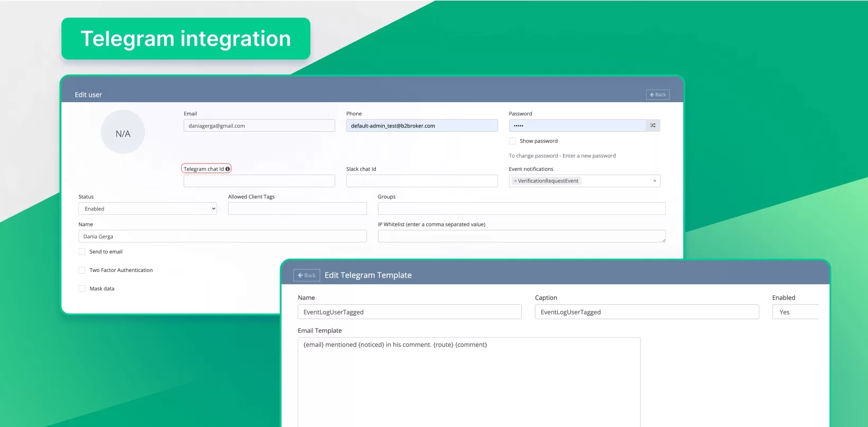Click the Back button in Edit user header
The image size is (868, 427).
click(658, 95)
